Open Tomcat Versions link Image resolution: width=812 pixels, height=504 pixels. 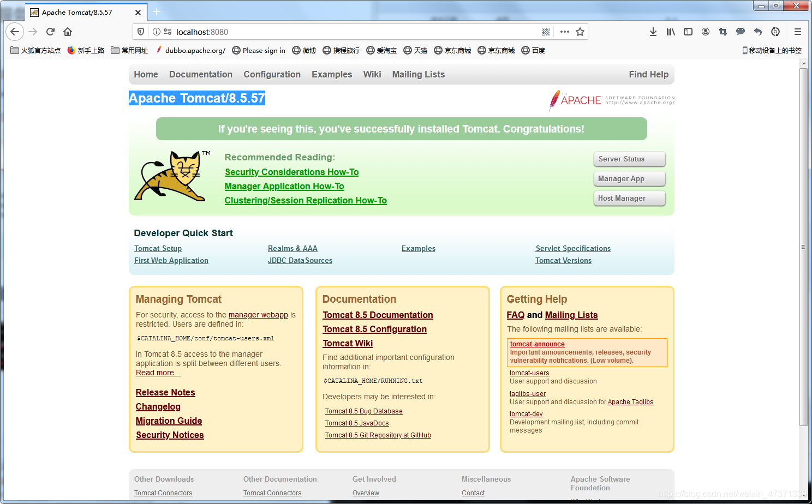[563, 260]
